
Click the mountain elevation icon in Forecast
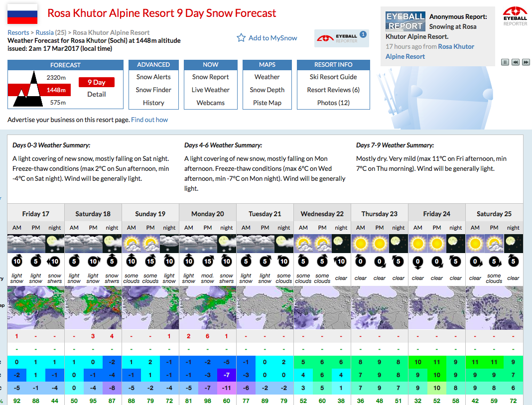pyautogui.click(x=28, y=89)
